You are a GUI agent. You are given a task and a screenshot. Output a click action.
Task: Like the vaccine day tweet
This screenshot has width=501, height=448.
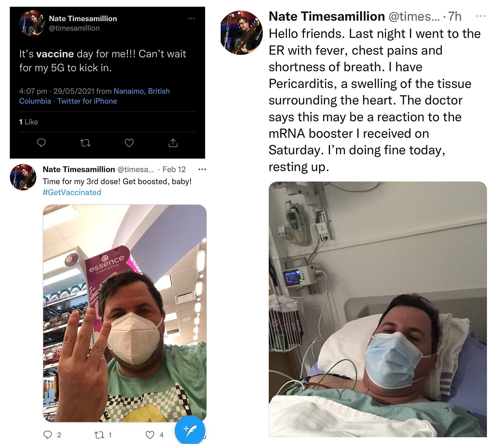pyautogui.click(x=129, y=143)
